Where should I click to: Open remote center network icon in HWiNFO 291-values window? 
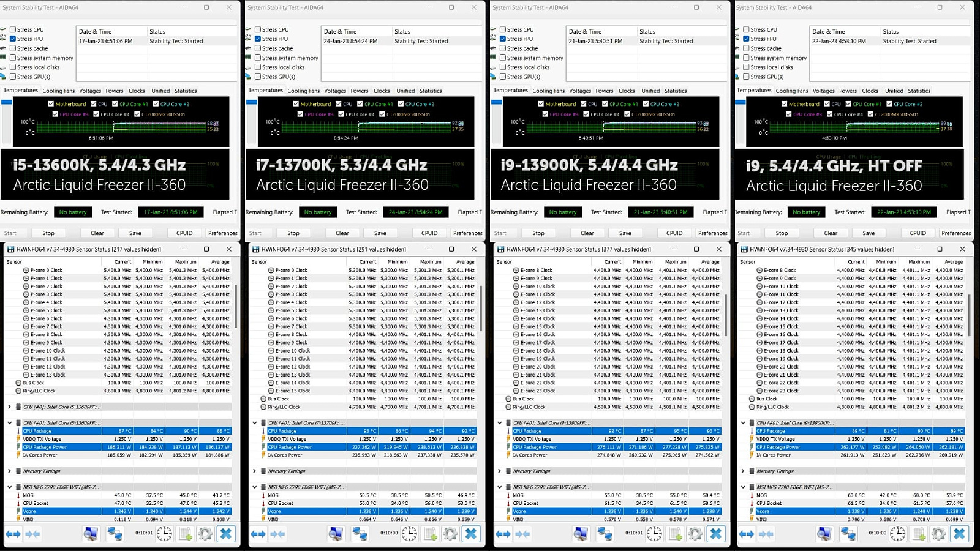(360, 534)
